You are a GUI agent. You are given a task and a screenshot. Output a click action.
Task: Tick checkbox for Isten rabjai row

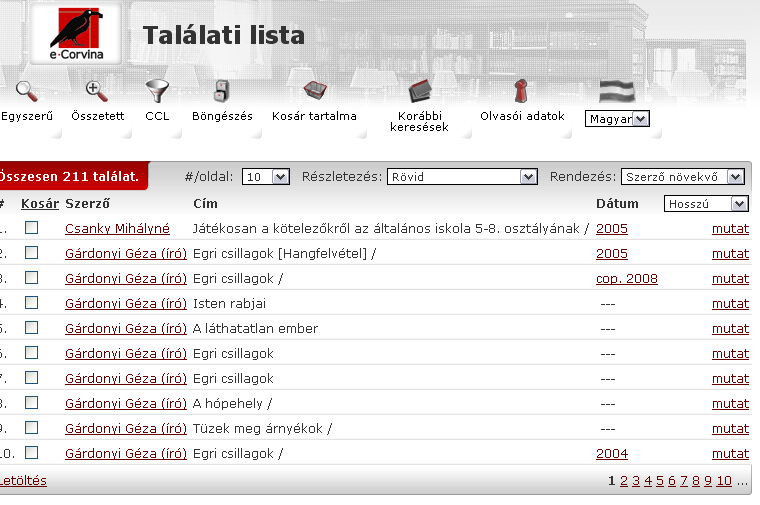coord(32,303)
